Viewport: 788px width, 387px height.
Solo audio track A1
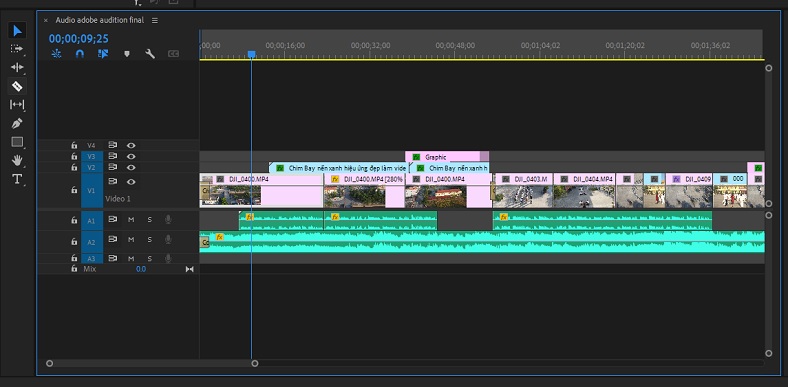tap(149, 220)
